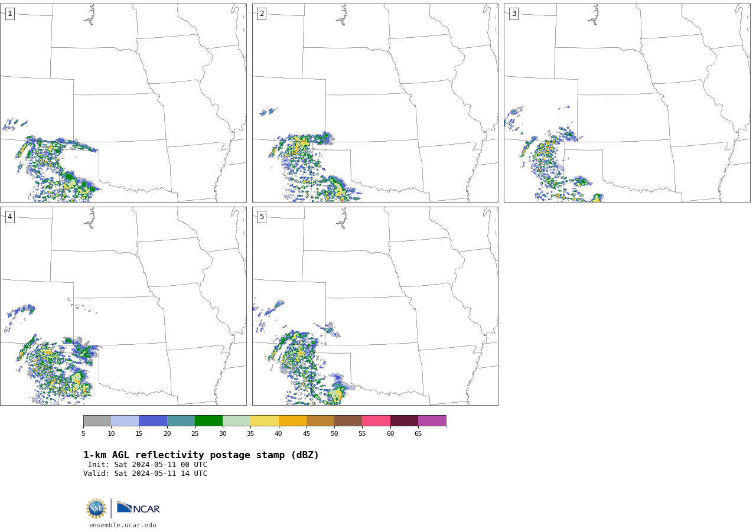Viewport: 756px width, 532px height.
Task: Click the colorbar tick label 65
Action: (x=418, y=433)
